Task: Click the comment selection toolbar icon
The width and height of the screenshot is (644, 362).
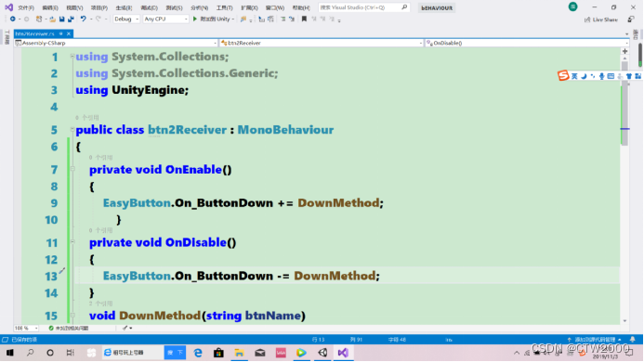Action: [283, 19]
